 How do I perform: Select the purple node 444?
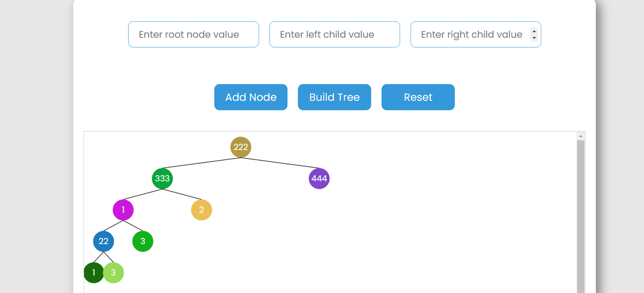[x=319, y=179]
